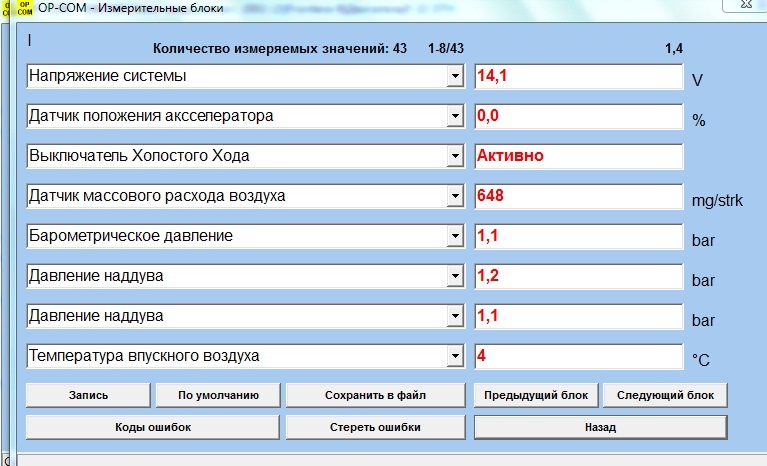Close the OP-COM window
Screen dimensions: 767x466
coord(745,5)
